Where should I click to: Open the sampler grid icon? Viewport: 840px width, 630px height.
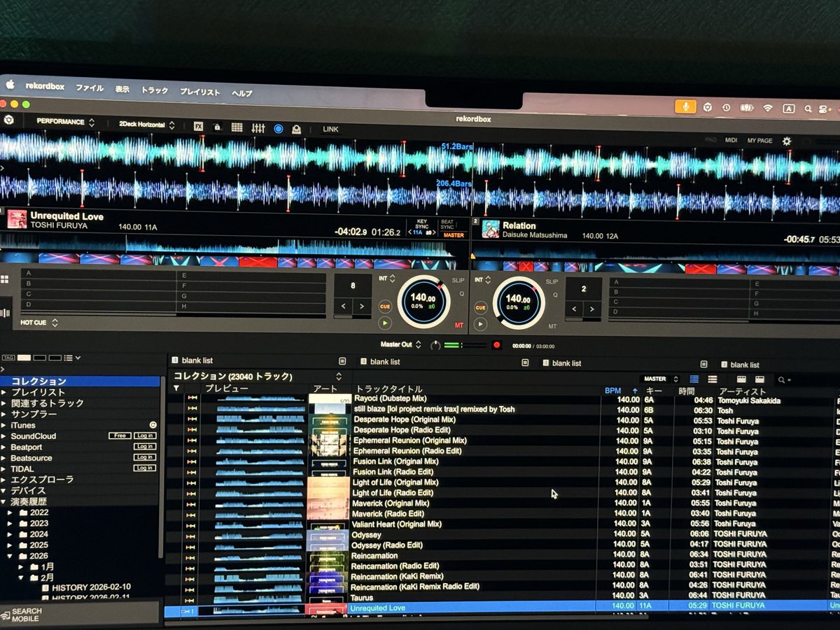[237, 127]
